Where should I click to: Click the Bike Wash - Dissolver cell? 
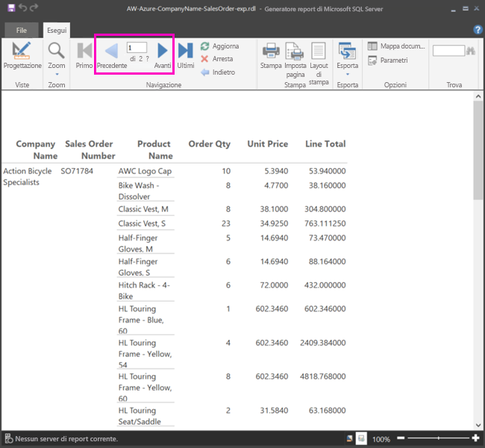139,190
